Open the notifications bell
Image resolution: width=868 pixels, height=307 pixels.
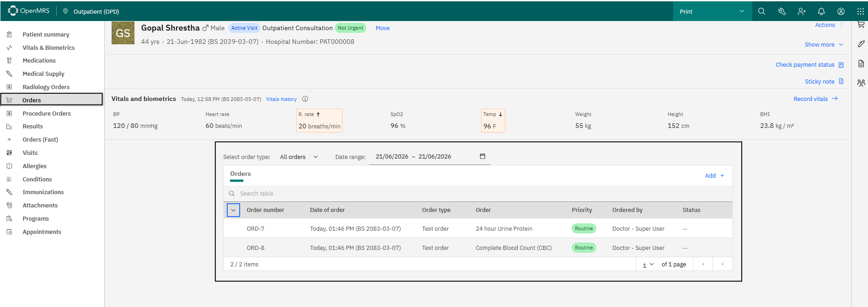tap(821, 11)
